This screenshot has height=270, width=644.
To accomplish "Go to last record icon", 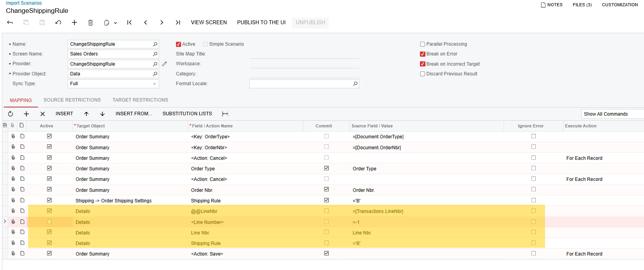I will point(178,23).
